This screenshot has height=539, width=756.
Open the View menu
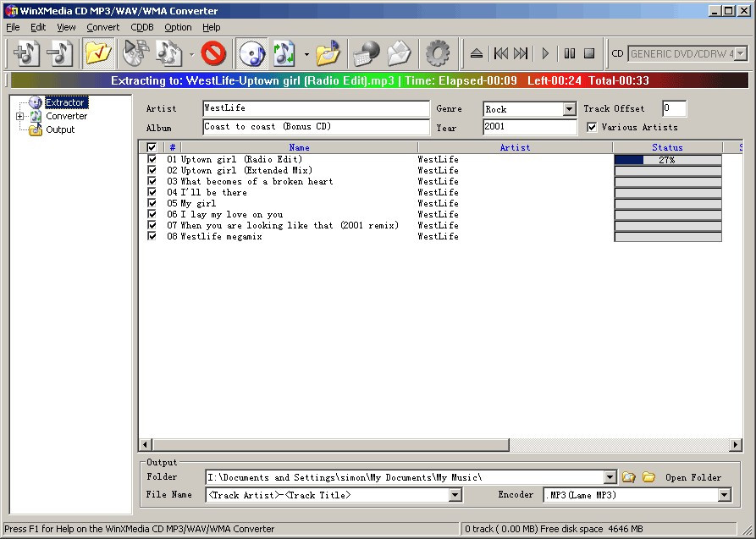(66, 27)
